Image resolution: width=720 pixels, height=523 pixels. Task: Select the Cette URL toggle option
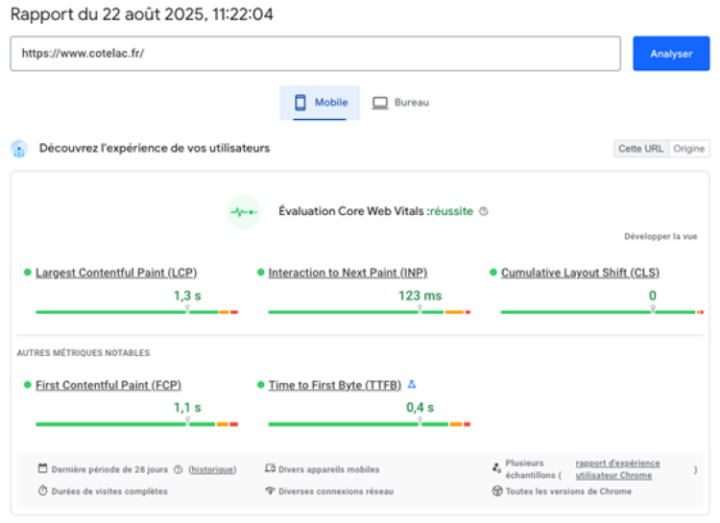coord(641,149)
